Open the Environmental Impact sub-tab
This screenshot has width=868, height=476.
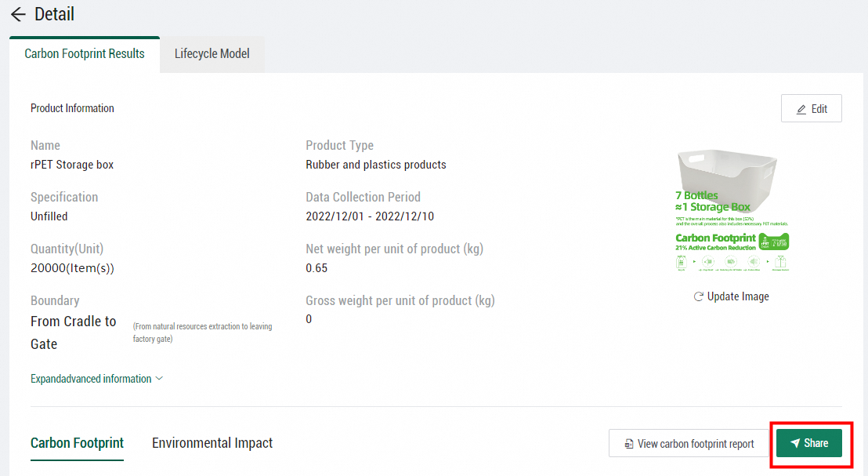(x=212, y=443)
